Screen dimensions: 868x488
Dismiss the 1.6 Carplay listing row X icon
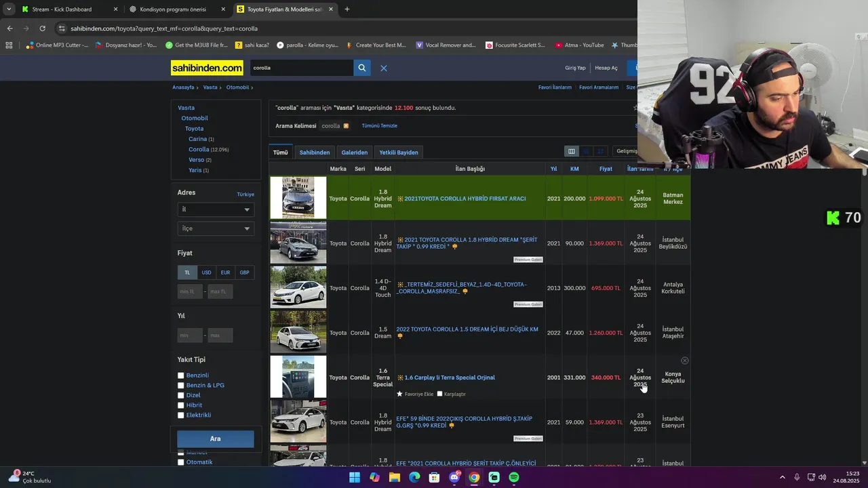click(x=684, y=361)
